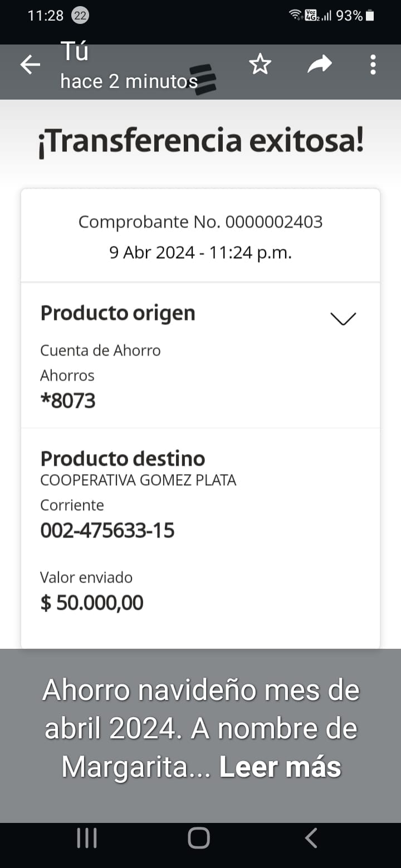Tap the Bancolombia logo behind the header
This screenshot has width=401, height=868.
pos(204,78)
